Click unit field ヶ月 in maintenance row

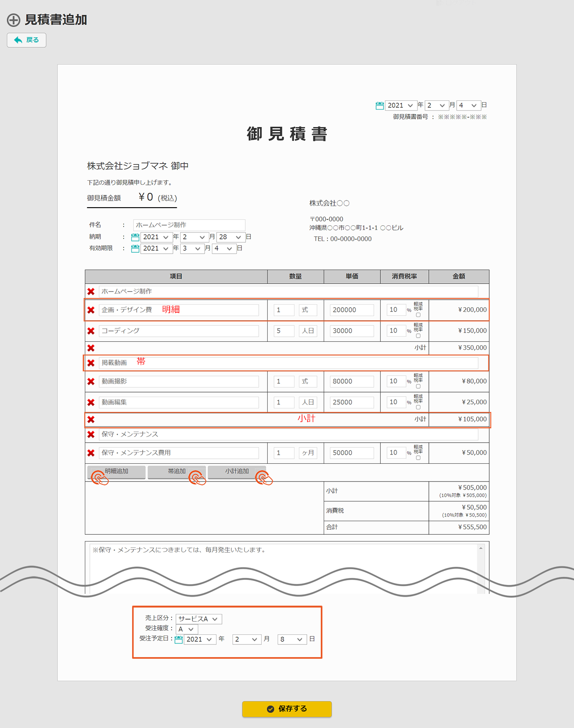[308, 453]
